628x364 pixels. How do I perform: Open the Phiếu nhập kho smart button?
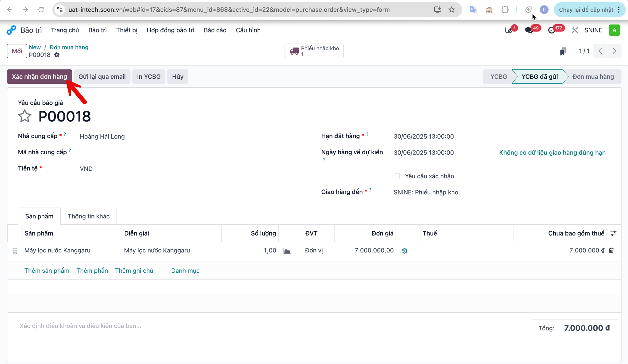click(x=314, y=51)
